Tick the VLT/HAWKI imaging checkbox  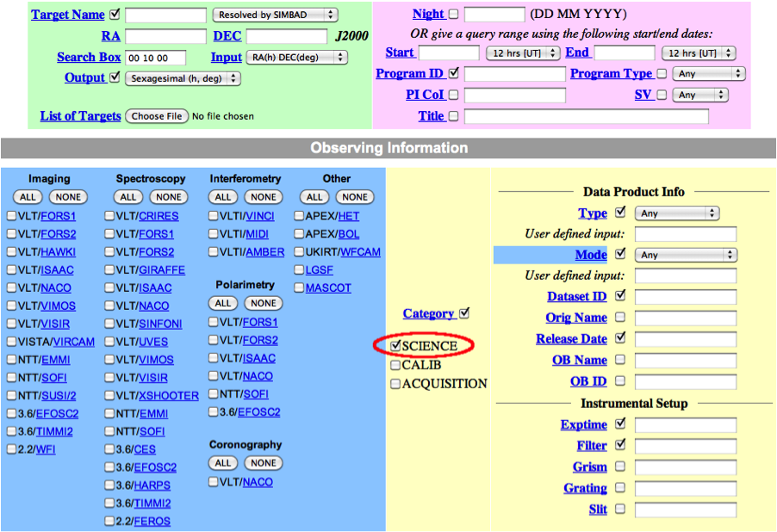pos(12,252)
